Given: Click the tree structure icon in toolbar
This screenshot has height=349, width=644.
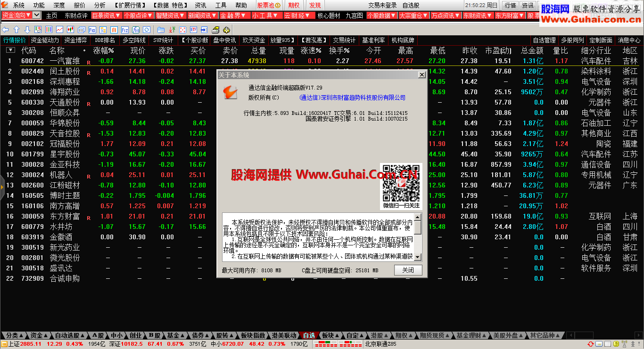Looking at the screenshot, I should (103, 29).
